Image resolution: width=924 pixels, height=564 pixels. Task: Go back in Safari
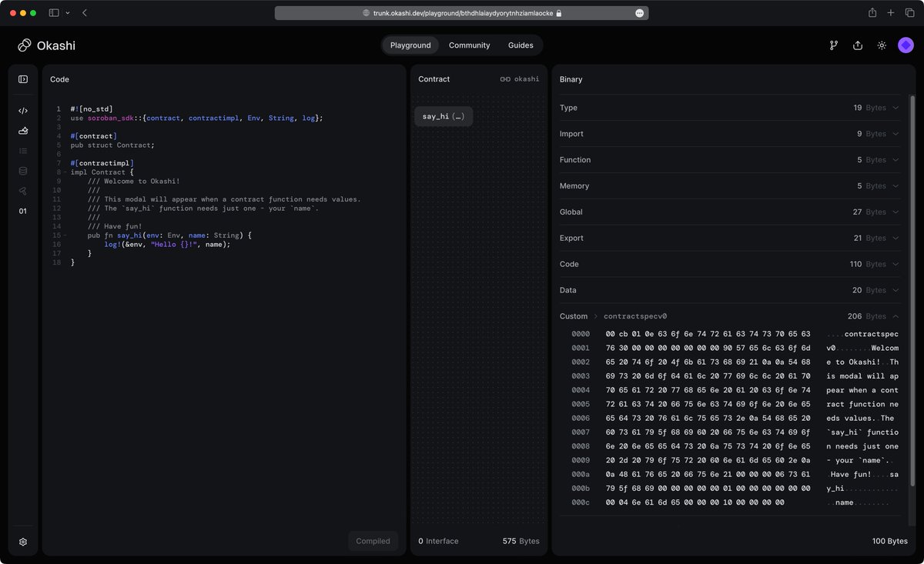coord(84,13)
